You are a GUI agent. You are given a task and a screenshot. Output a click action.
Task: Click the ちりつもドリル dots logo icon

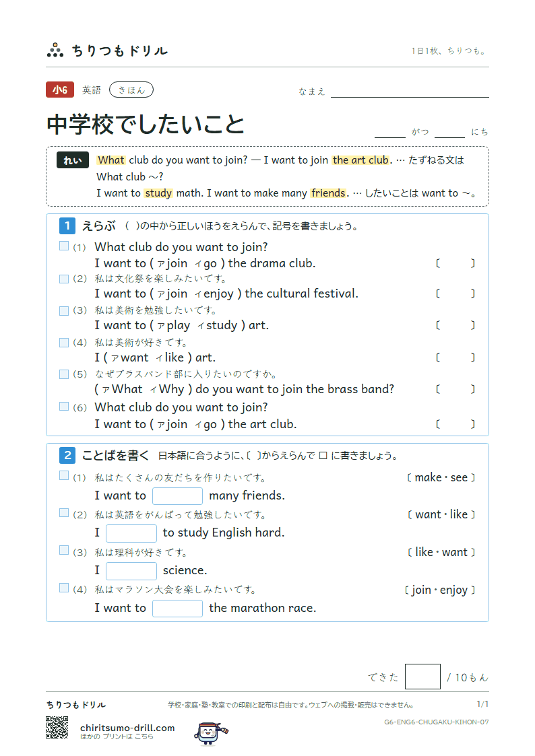pyautogui.click(x=55, y=50)
